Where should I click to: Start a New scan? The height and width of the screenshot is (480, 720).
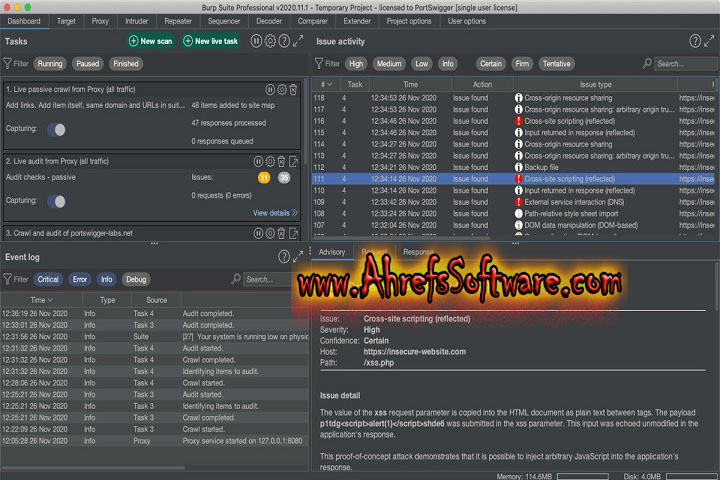(x=151, y=41)
